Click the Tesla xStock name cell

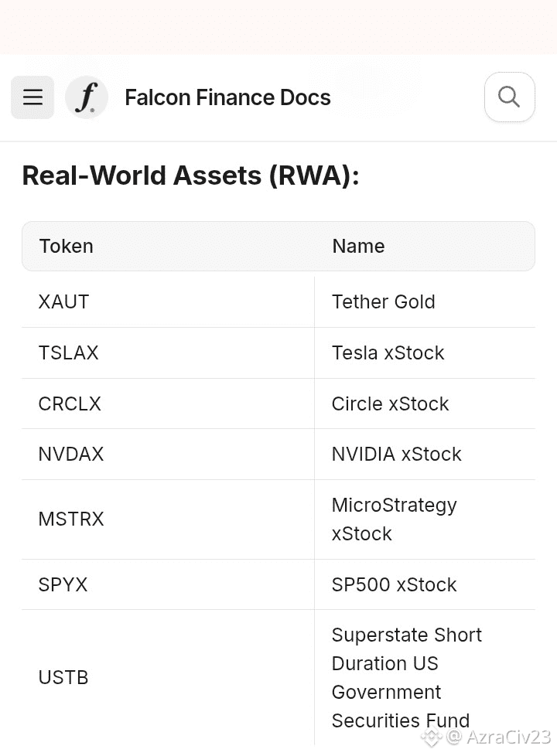tap(388, 352)
